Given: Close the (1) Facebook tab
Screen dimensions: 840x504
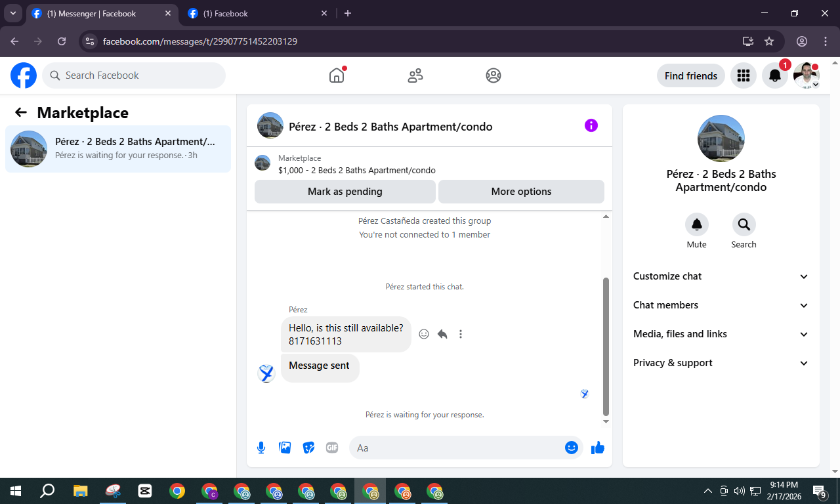Looking at the screenshot, I should 324,13.
